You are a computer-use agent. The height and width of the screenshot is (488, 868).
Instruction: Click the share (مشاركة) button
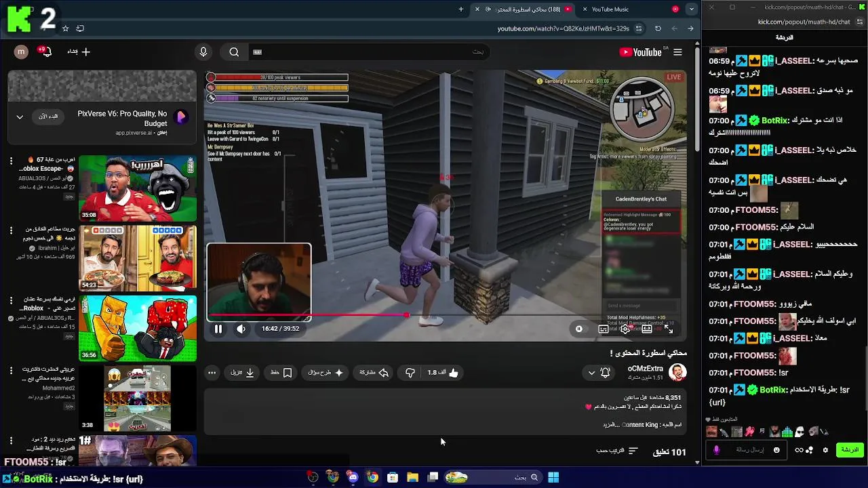point(374,373)
